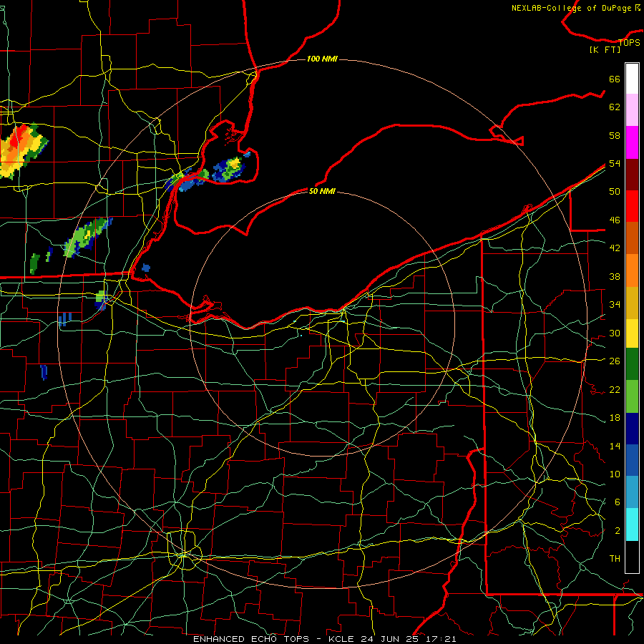Click the white swatch in the echo tops legend
The image size is (644, 644).
pos(632,79)
